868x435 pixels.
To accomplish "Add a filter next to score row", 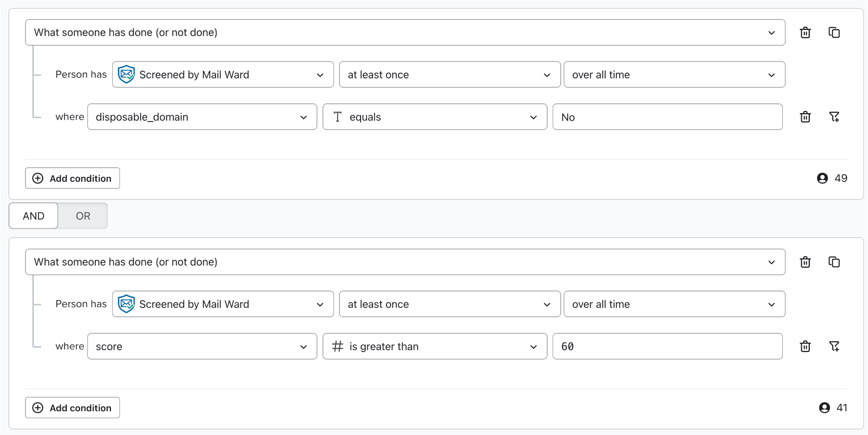I will tap(834, 346).
